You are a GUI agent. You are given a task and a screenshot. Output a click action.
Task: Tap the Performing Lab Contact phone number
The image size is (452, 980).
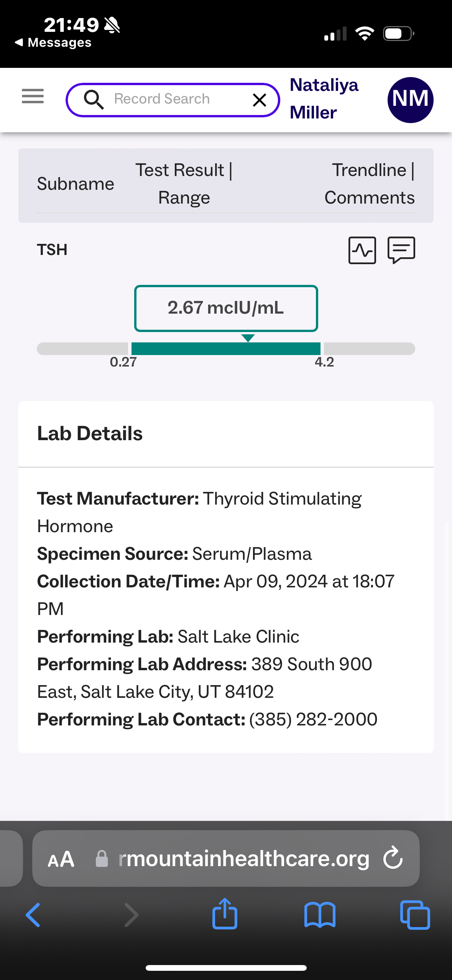313,719
